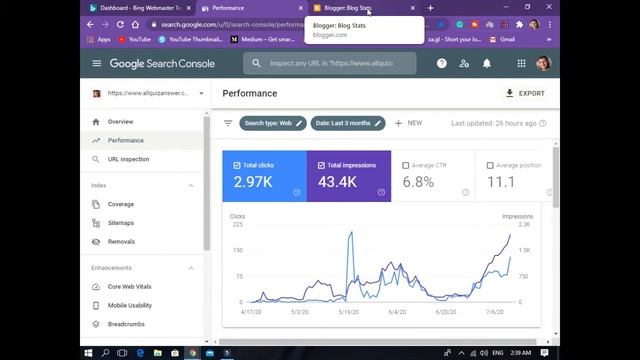Show more bookmarks chevron

pyautogui.click(x=549, y=39)
